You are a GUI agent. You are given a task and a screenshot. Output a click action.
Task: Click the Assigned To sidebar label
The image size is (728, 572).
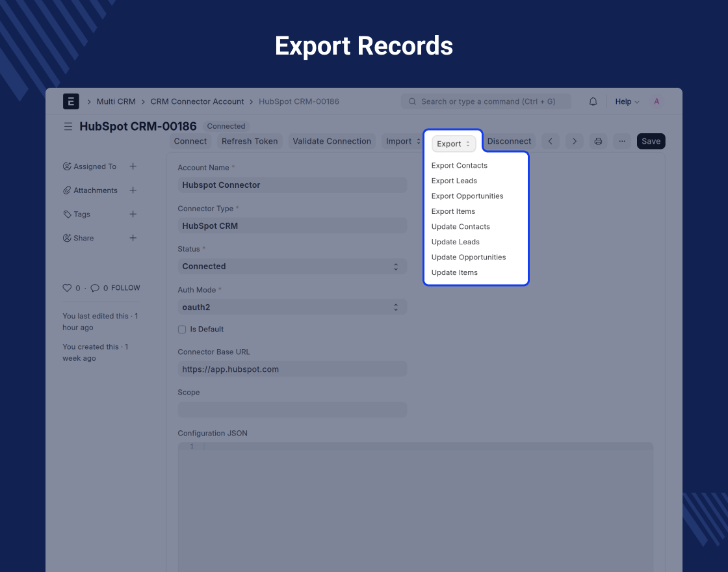[95, 166]
